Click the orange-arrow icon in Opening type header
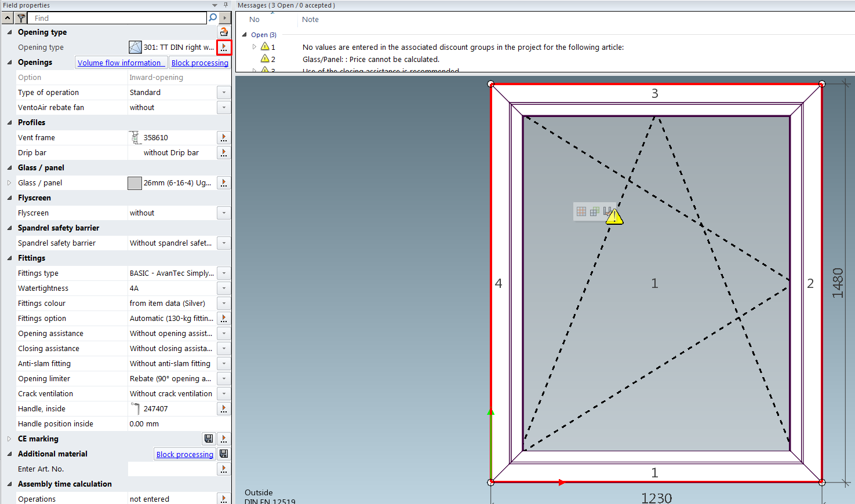 click(x=224, y=32)
